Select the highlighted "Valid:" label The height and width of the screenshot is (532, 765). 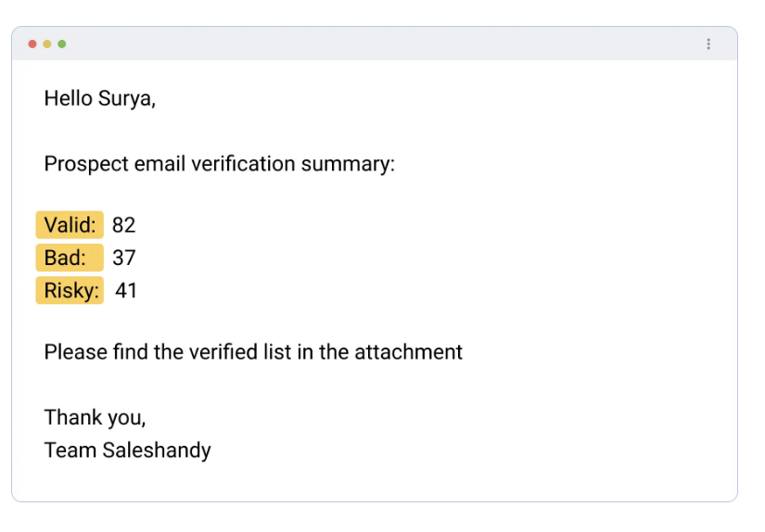[x=70, y=225]
